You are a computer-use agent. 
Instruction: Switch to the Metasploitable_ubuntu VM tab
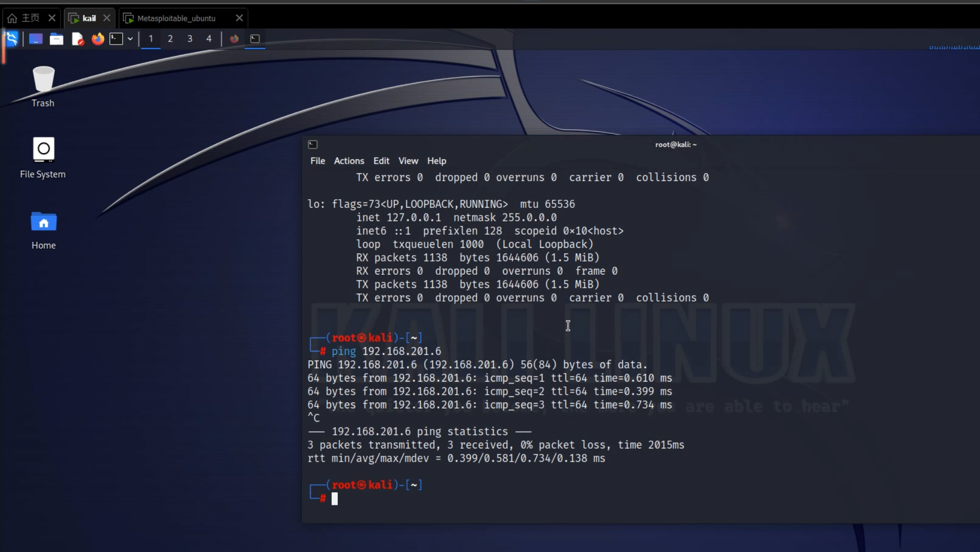pos(177,18)
